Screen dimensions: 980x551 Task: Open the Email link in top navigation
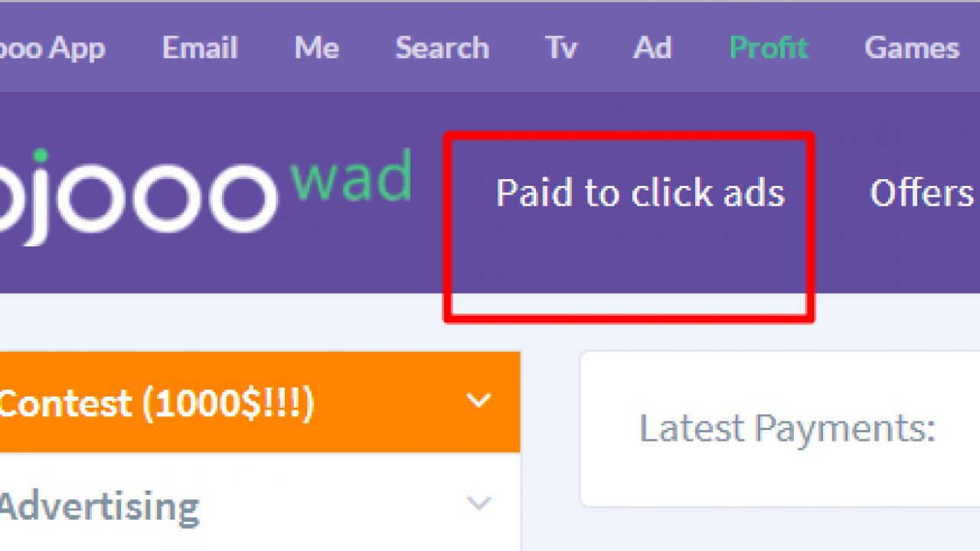point(200,48)
